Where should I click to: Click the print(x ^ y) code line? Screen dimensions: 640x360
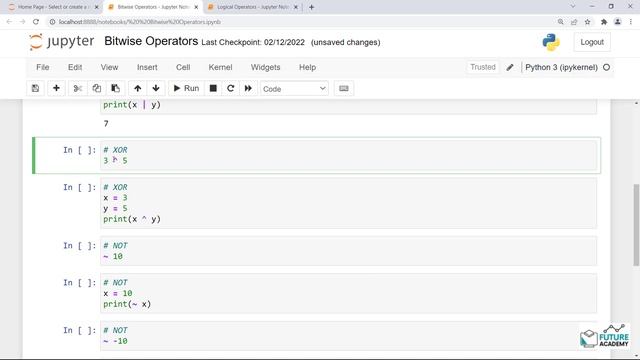pos(132,219)
